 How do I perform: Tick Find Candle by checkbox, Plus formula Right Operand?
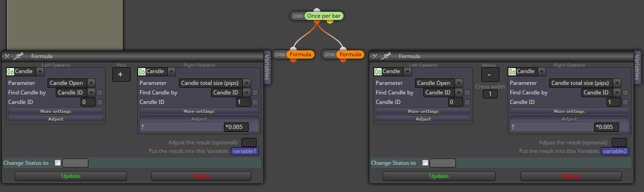click(x=255, y=93)
